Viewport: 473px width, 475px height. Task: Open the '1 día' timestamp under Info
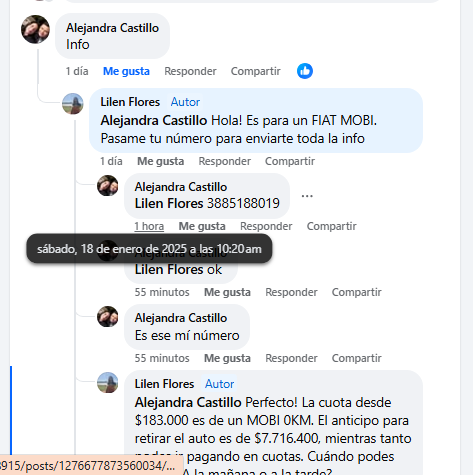(x=77, y=71)
